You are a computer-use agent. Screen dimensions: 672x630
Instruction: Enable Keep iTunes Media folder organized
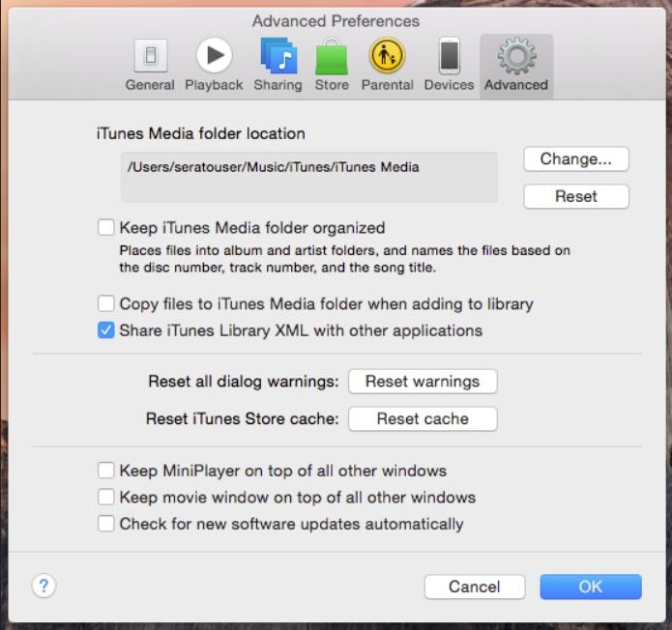point(106,228)
